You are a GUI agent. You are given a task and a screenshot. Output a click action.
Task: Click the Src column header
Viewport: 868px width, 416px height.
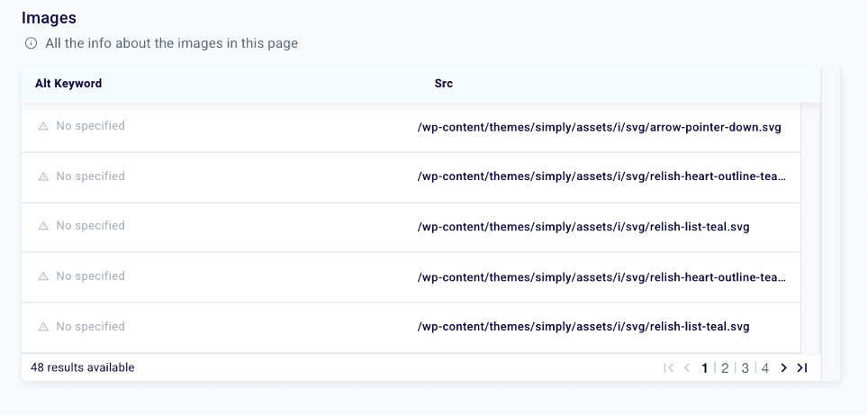click(x=443, y=84)
